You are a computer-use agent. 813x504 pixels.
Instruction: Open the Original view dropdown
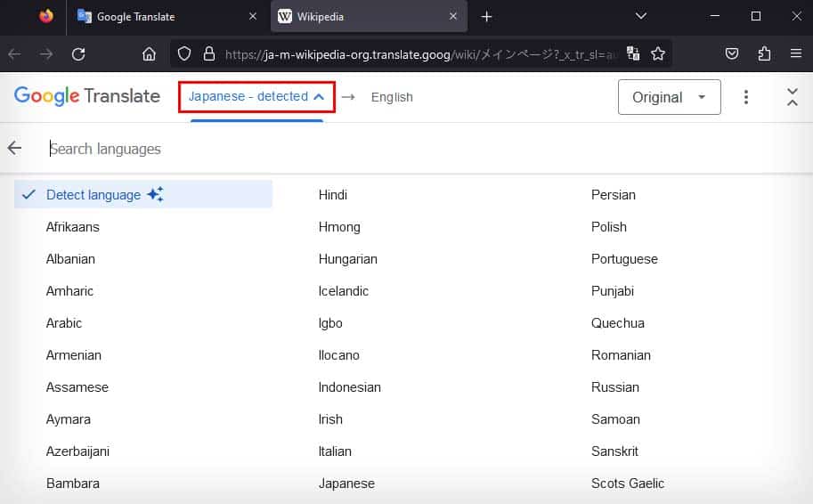click(x=669, y=97)
